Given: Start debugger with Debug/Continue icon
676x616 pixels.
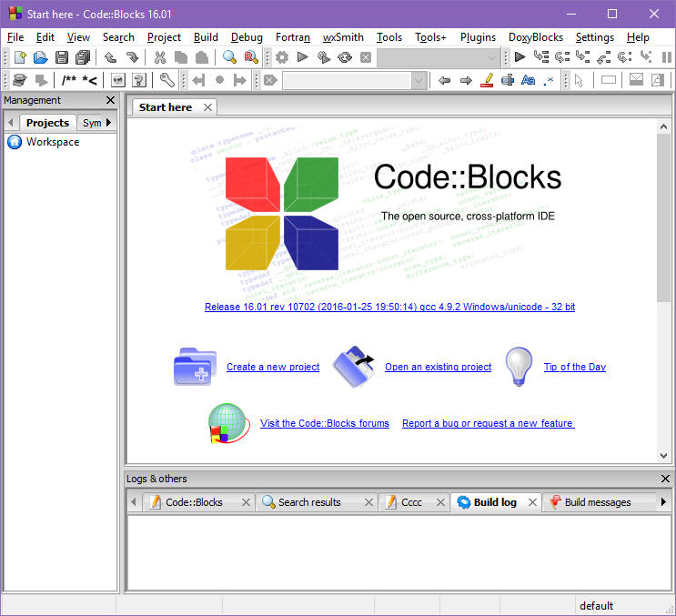Looking at the screenshot, I should click(x=520, y=57).
